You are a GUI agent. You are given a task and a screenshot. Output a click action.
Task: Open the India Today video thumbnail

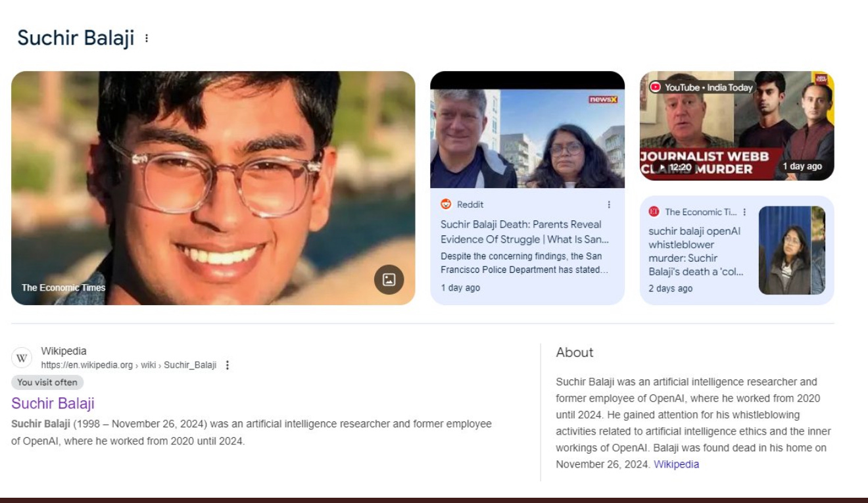click(x=736, y=126)
